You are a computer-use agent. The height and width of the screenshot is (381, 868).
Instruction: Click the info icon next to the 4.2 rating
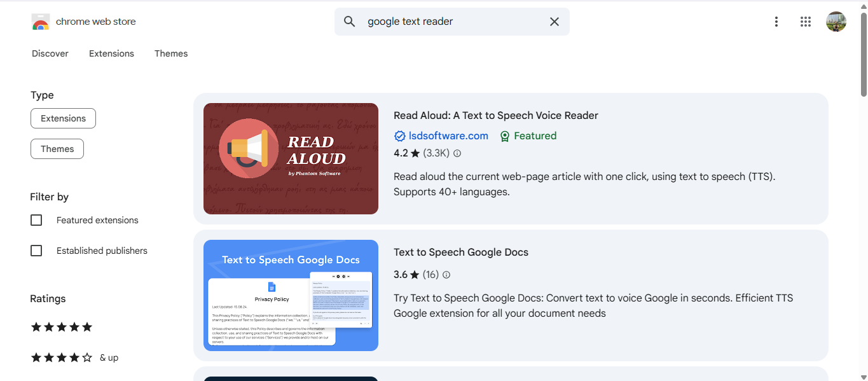click(457, 153)
